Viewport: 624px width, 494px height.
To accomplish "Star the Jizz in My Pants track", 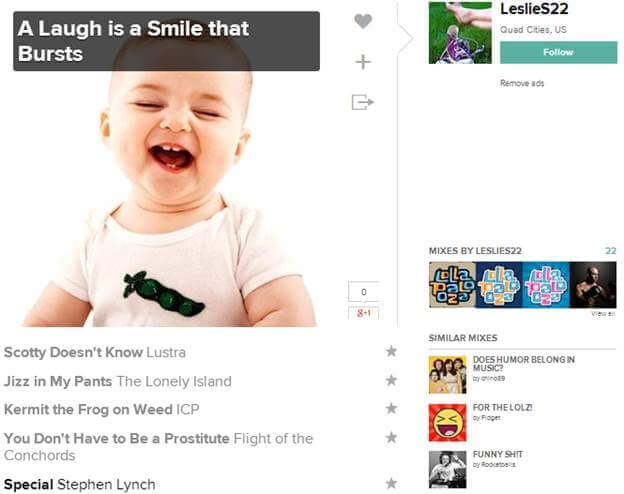I will (391, 380).
